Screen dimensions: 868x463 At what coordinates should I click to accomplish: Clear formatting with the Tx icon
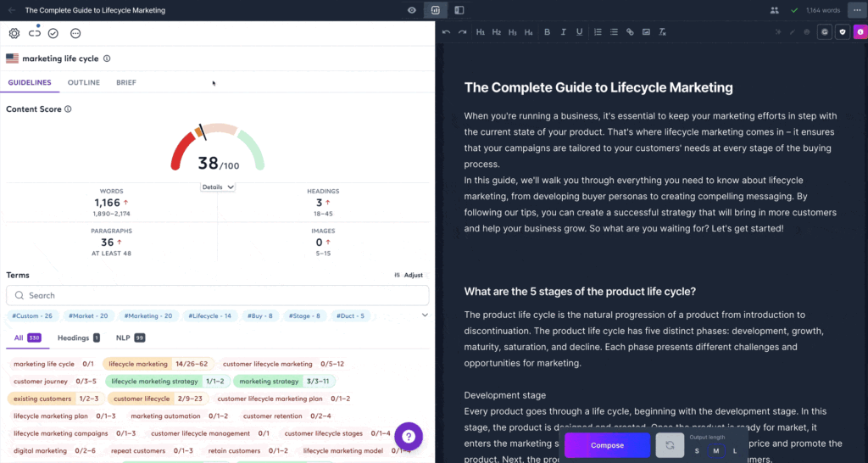point(662,32)
